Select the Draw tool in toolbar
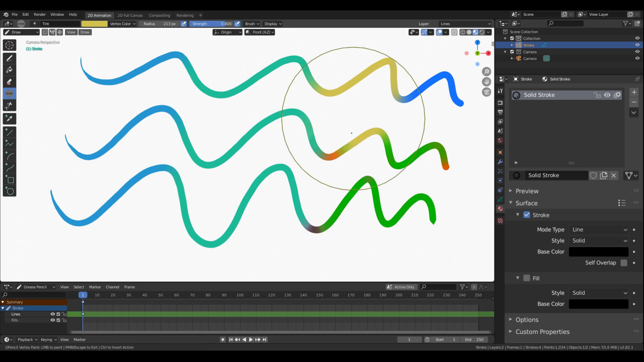Image resolution: width=644 pixels, height=362 pixels. 10,58
